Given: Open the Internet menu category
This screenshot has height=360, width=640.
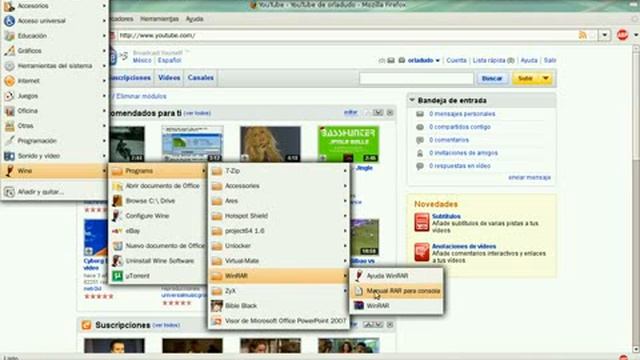Looking at the screenshot, I should [55, 81].
